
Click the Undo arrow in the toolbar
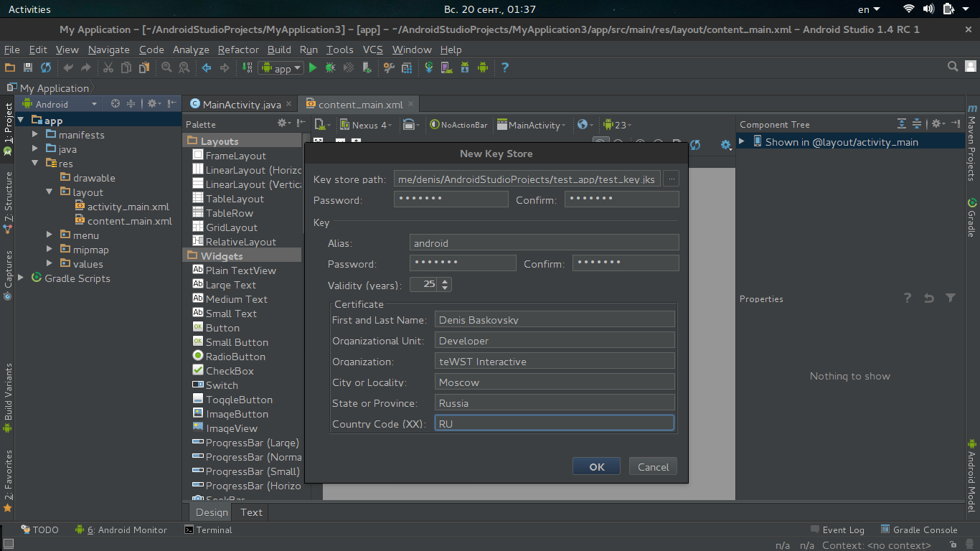click(68, 67)
